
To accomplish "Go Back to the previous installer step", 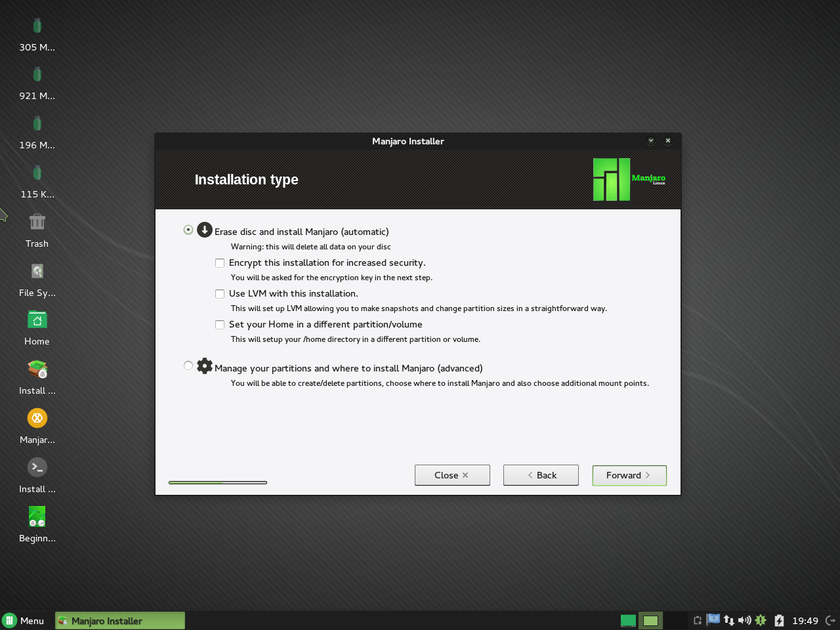I will (x=541, y=475).
